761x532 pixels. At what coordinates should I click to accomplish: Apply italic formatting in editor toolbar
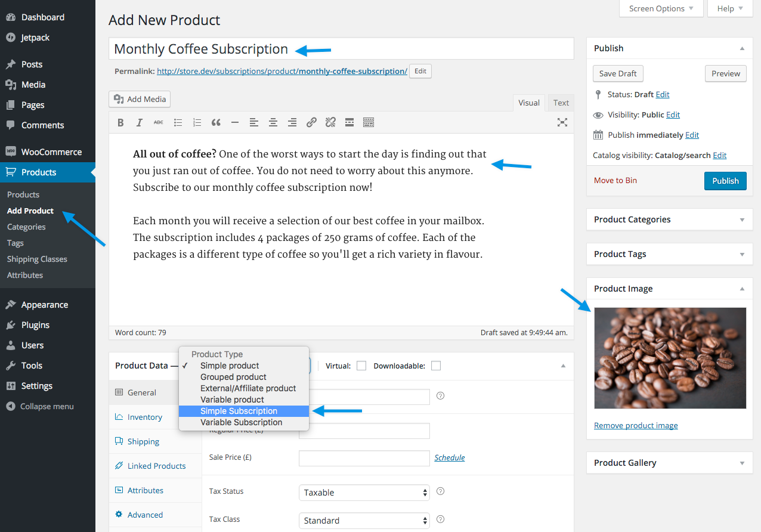coord(140,122)
